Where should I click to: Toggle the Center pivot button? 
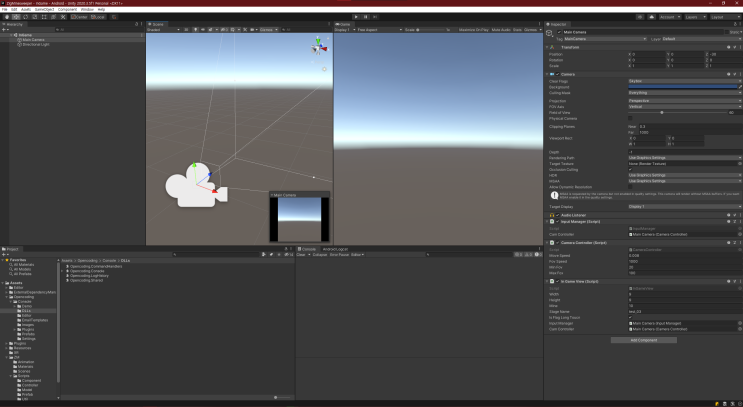click(79, 17)
